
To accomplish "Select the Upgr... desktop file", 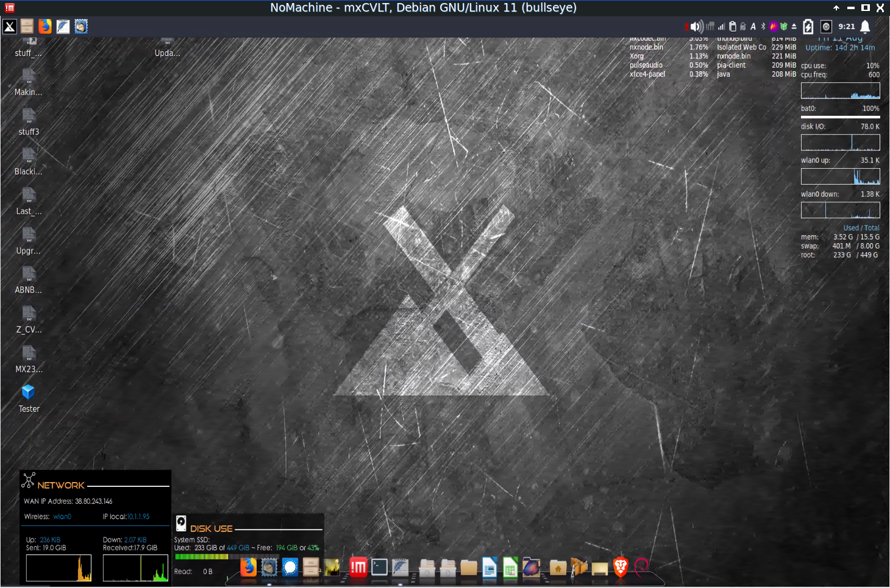I will pos(29,240).
